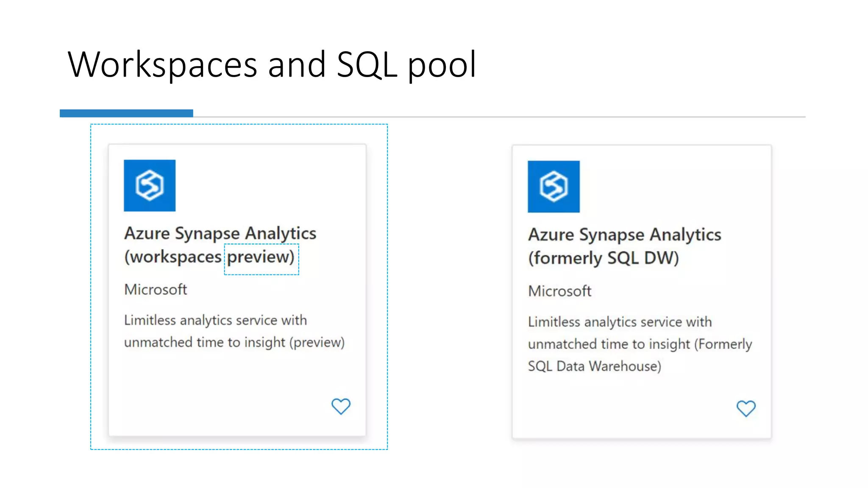Image resolution: width=868 pixels, height=488 pixels.
Task: Click the highlighted word "preview)" in the left card title
Action: click(261, 257)
